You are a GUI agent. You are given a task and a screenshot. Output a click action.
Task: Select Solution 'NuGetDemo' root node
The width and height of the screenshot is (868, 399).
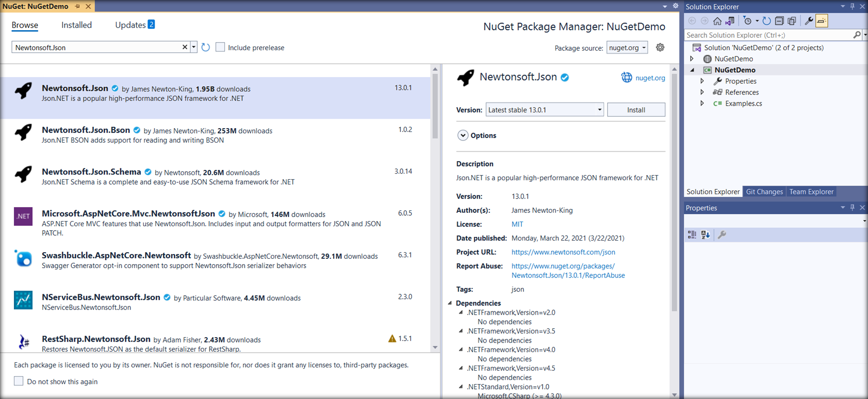pyautogui.click(x=764, y=47)
